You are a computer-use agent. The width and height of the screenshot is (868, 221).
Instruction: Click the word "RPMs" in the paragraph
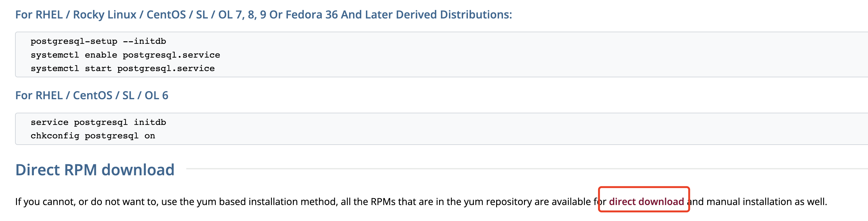[383, 202]
